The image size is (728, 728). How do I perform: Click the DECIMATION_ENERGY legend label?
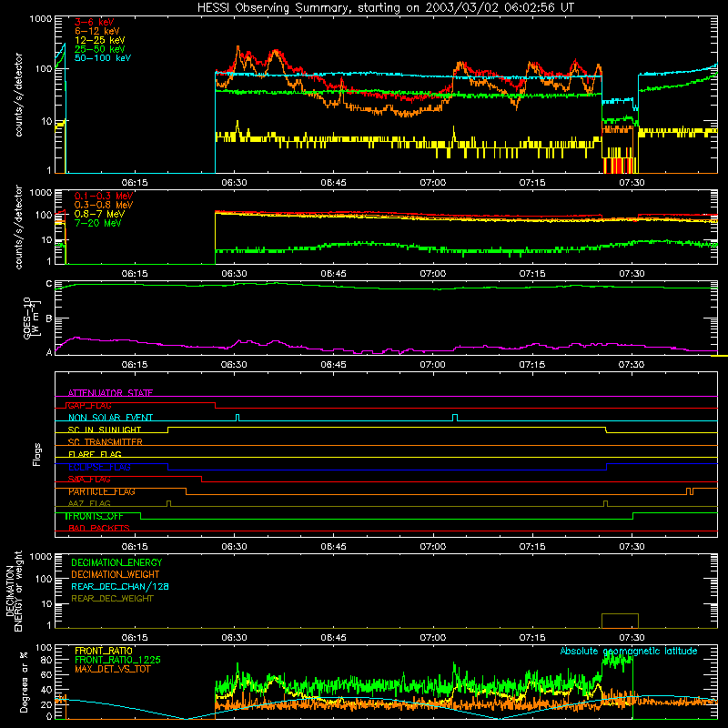116,562
